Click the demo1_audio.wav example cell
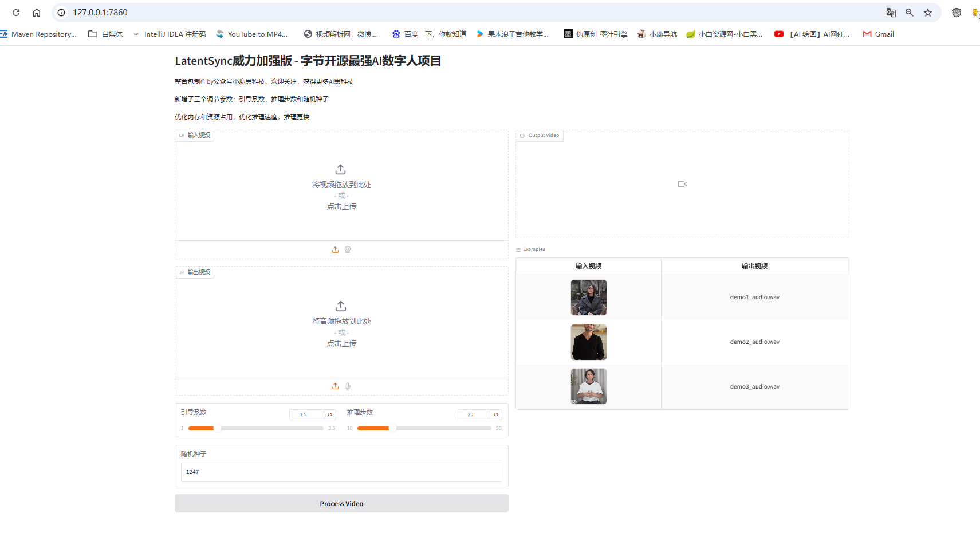The image size is (980, 552). tap(754, 297)
